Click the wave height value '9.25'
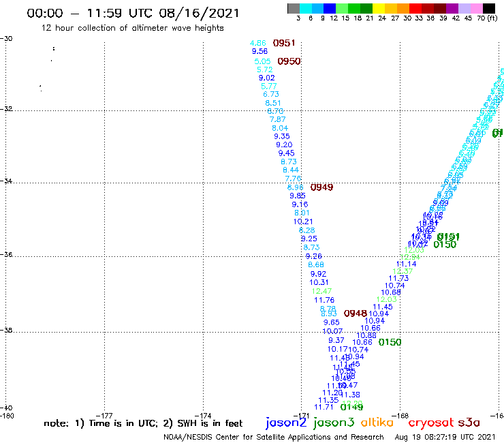The width and height of the screenshot is (504, 443). click(x=309, y=239)
